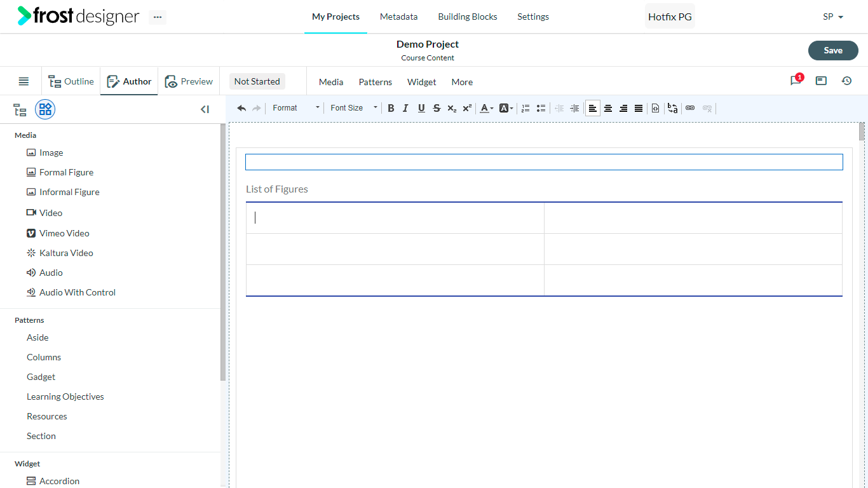Screen dimensions: 868x488
Task: Undo the last edit
Action: click(x=241, y=108)
